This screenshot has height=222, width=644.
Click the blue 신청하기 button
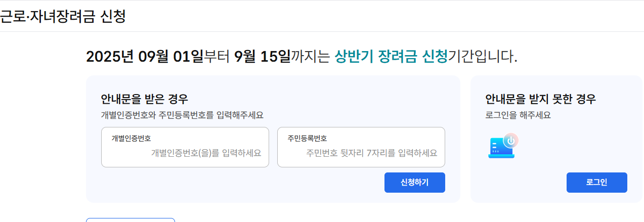(x=414, y=183)
